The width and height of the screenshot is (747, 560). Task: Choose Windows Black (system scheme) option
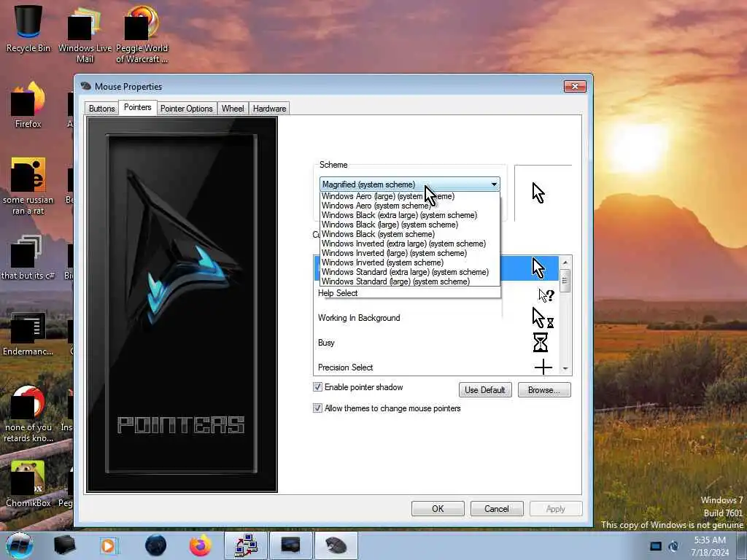[410, 234]
